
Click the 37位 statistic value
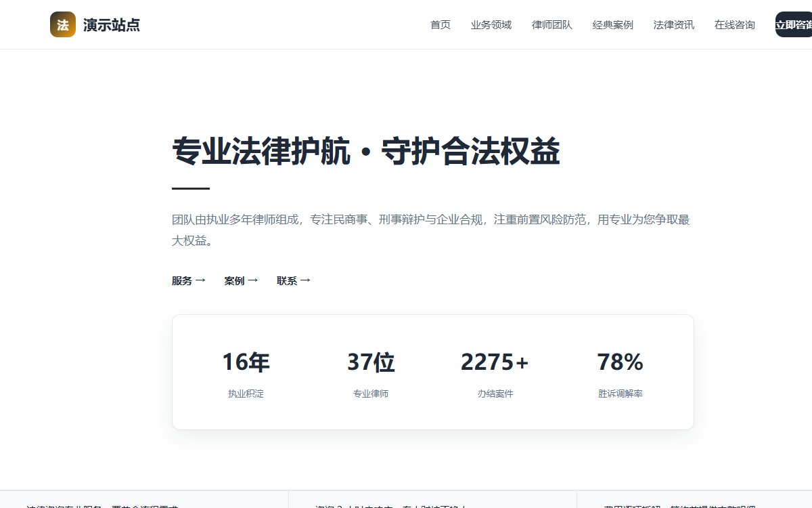coord(371,362)
